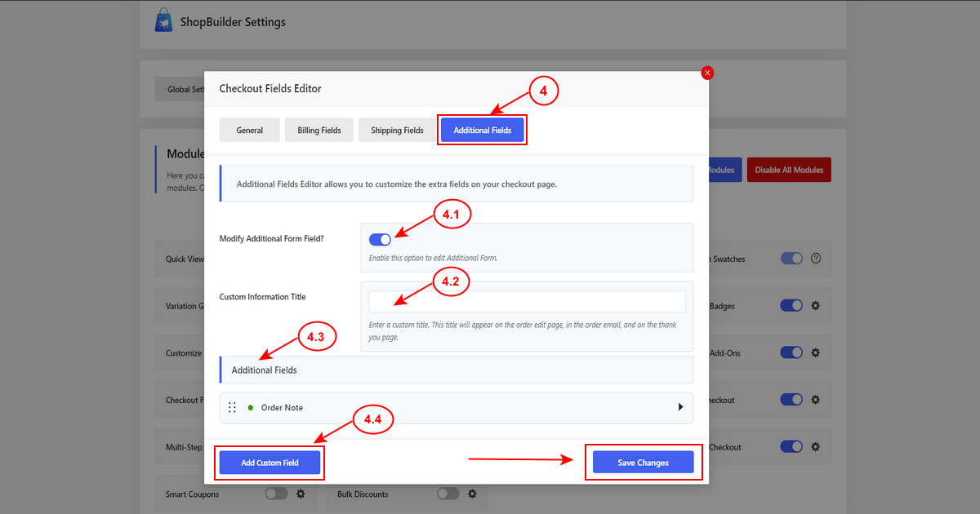This screenshot has width=980, height=514.
Task: Click the ShopBuilder shopping bag logo
Action: (x=164, y=21)
